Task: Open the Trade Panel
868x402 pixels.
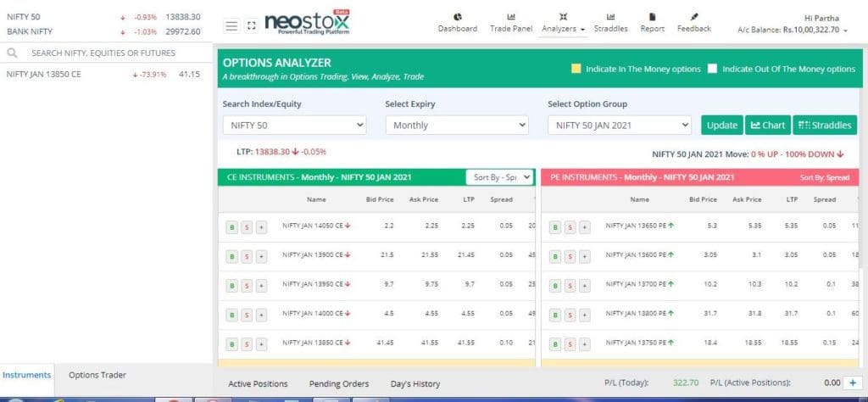Action: pyautogui.click(x=511, y=23)
